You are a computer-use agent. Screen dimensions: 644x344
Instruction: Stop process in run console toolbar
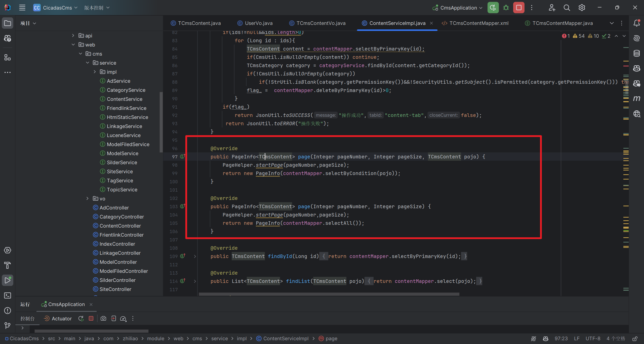click(x=91, y=318)
